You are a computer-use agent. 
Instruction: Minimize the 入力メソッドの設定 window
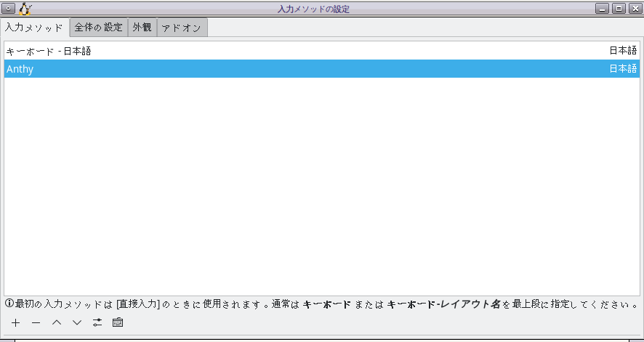point(603,8)
